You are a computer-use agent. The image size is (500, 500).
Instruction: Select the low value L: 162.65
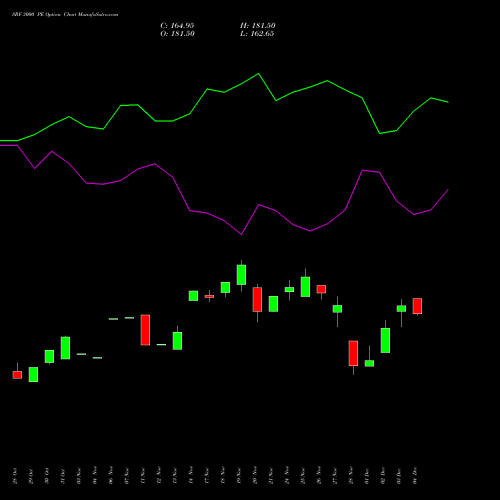257,34
